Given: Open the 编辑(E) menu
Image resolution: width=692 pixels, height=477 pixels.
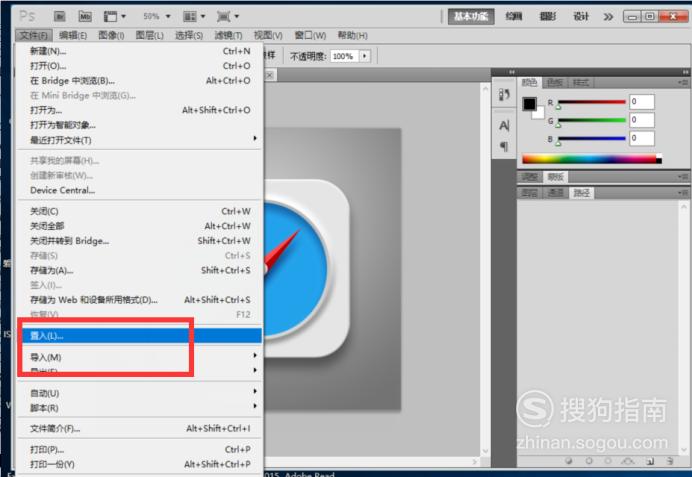Looking at the screenshot, I should click(73, 35).
